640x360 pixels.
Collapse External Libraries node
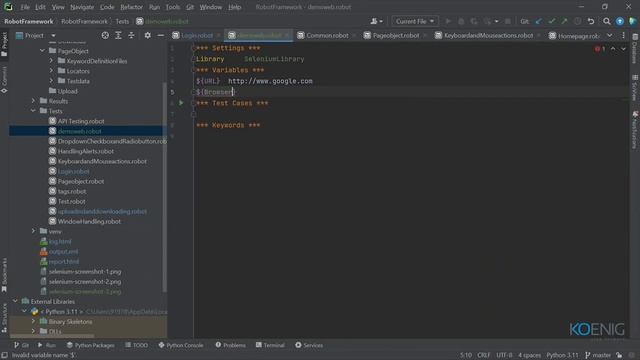coord(16,301)
